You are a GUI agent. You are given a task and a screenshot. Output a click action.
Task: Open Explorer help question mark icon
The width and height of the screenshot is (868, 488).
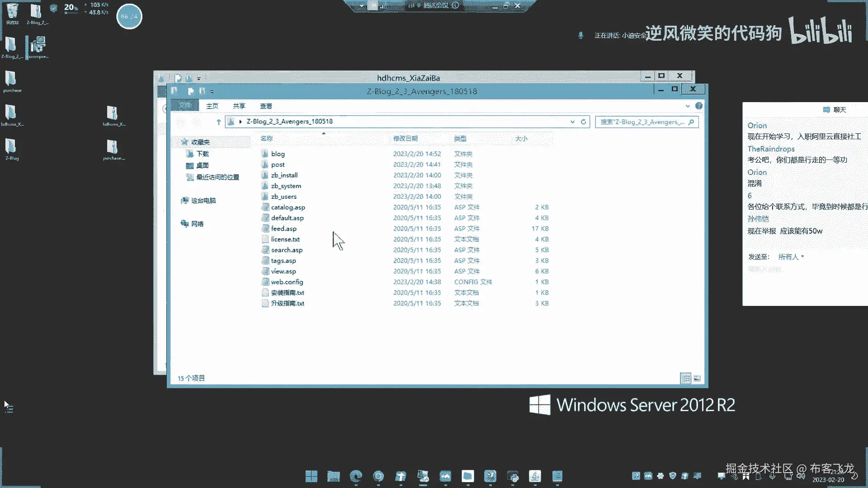(x=699, y=106)
